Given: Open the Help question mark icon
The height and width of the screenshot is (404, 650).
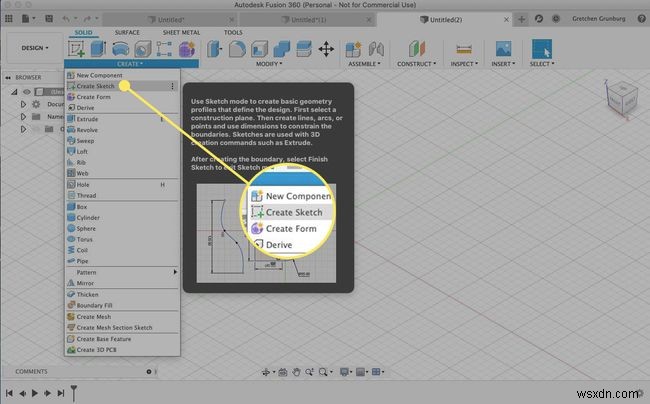Looking at the screenshot, I should point(641,19).
